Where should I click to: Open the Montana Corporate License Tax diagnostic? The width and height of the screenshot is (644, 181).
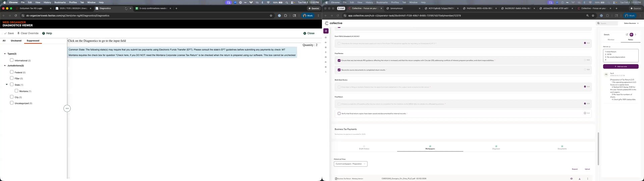click(x=182, y=55)
